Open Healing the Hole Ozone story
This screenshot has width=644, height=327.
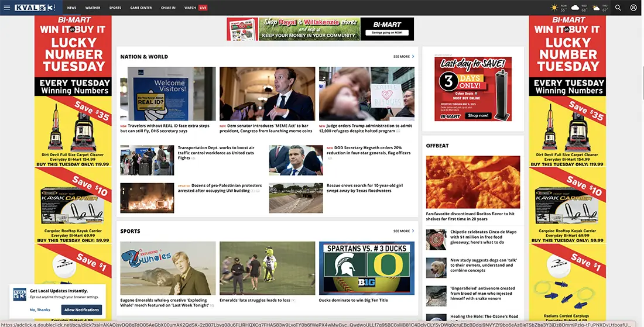(484, 316)
